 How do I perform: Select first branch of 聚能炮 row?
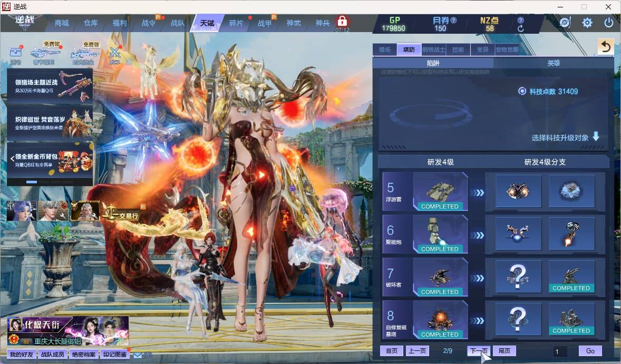pos(518,234)
